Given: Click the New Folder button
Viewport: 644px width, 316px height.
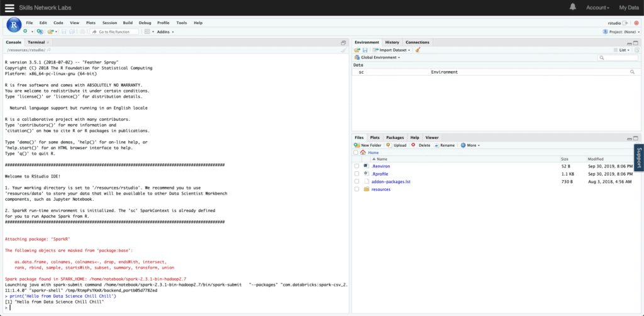Looking at the screenshot, I should (367, 145).
